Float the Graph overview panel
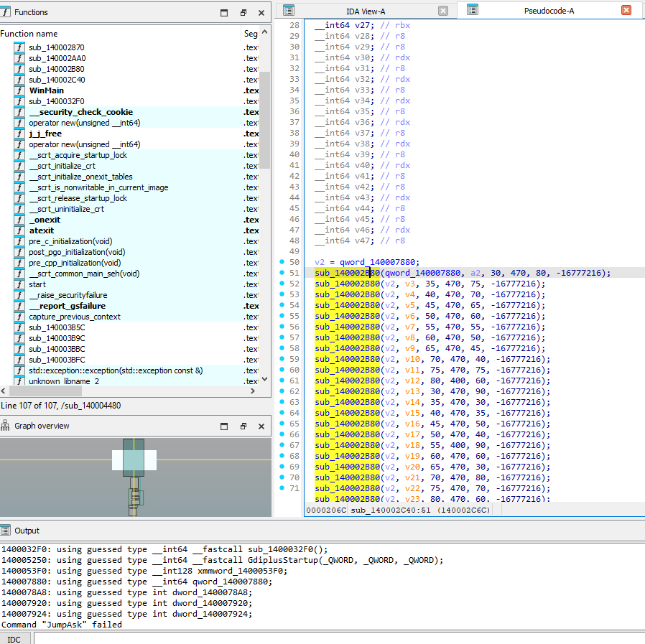Image resolution: width=645 pixels, height=644 pixels. point(243,426)
